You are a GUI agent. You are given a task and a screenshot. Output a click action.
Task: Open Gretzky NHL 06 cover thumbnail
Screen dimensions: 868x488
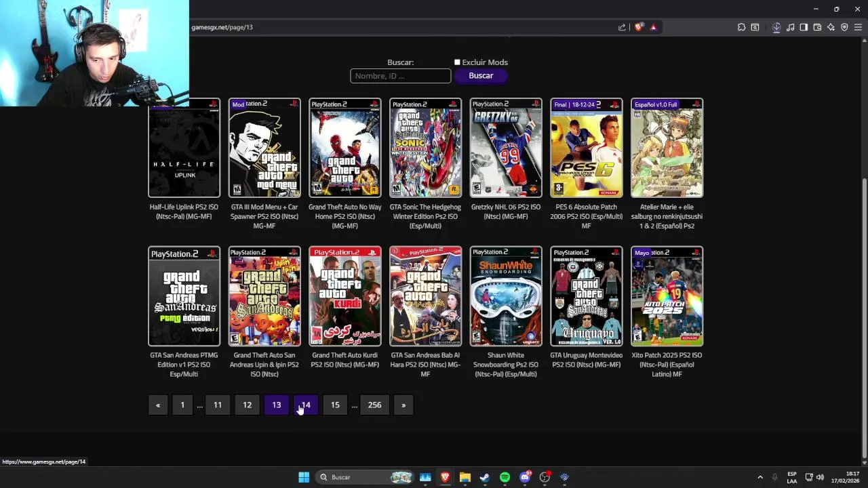tap(506, 148)
